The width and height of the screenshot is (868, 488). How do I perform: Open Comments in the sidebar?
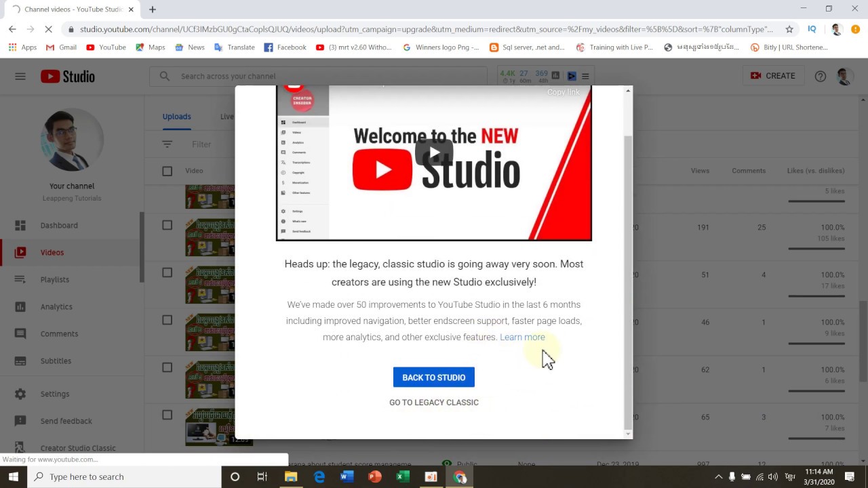click(x=59, y=333)
